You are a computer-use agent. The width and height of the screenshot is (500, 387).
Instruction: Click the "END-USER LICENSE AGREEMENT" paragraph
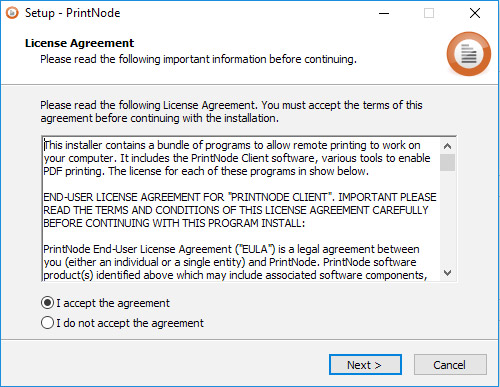tap(240, 210)
